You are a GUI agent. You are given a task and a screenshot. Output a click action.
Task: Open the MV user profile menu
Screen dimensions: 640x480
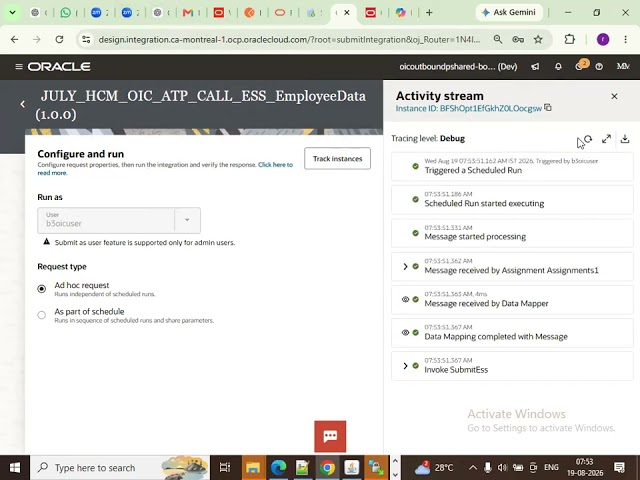click(622, 67)
